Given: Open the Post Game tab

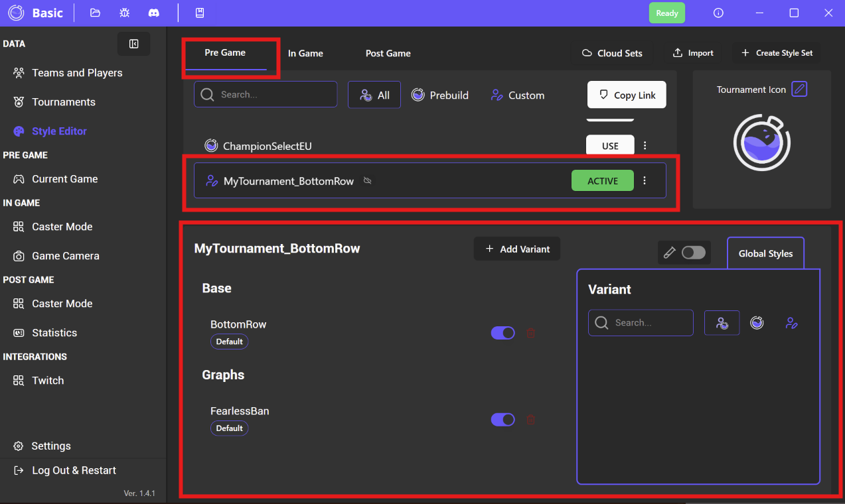Looking at the screenshot, I should coord(388,53).
